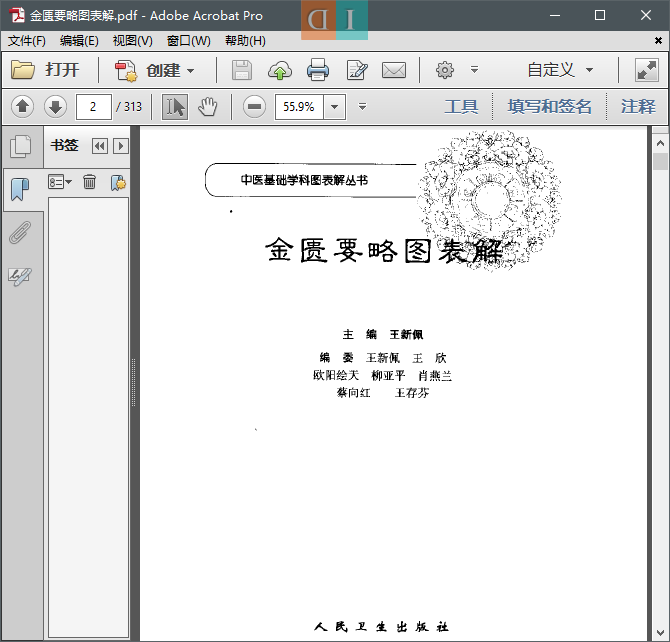Collapse the bookmarks panel with double arrow
The height and width of the screenshot is (642, 670).
[x=100, y=146]
